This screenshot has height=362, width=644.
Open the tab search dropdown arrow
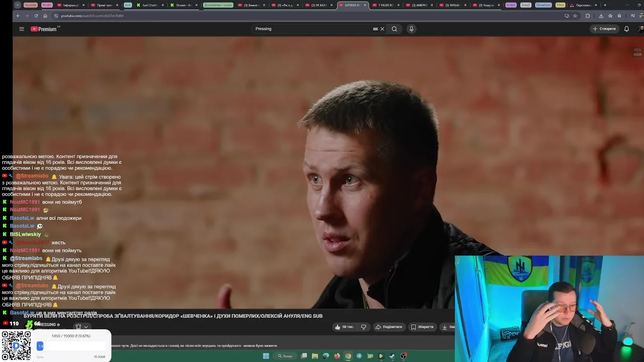18,5
